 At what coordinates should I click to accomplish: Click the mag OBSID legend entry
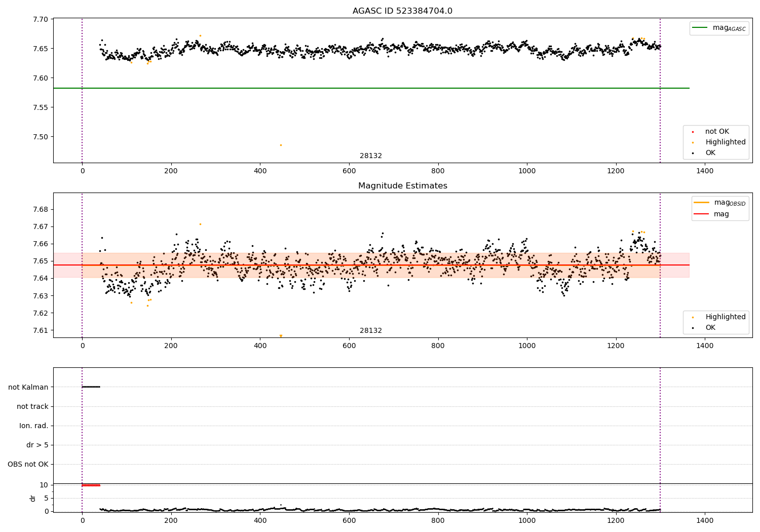tap(720, 203)
